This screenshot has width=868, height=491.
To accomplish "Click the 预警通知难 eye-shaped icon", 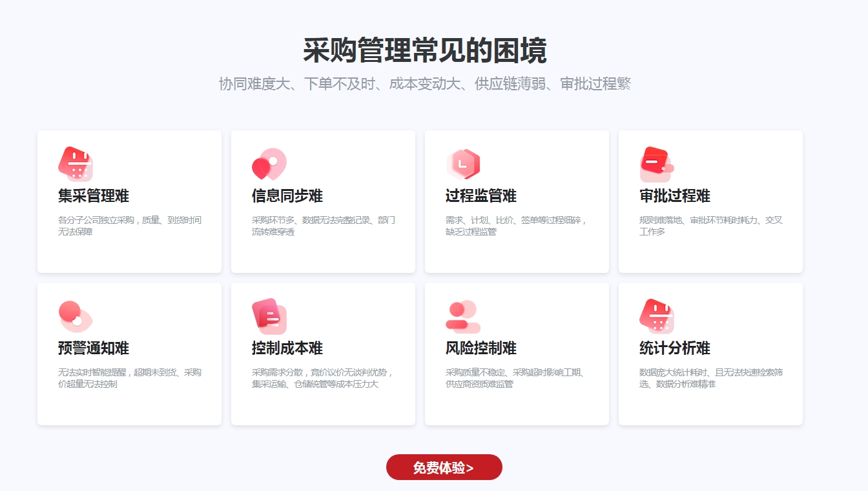I will (x=76, y=316).
